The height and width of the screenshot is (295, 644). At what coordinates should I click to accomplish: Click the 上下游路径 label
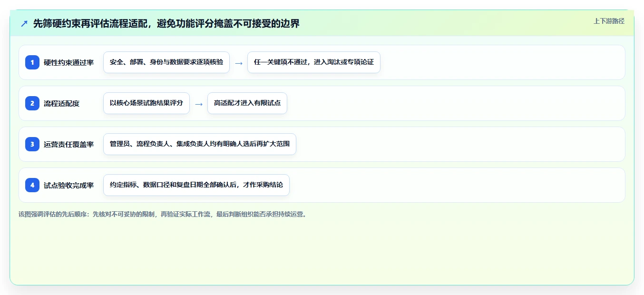click(609, 21)
